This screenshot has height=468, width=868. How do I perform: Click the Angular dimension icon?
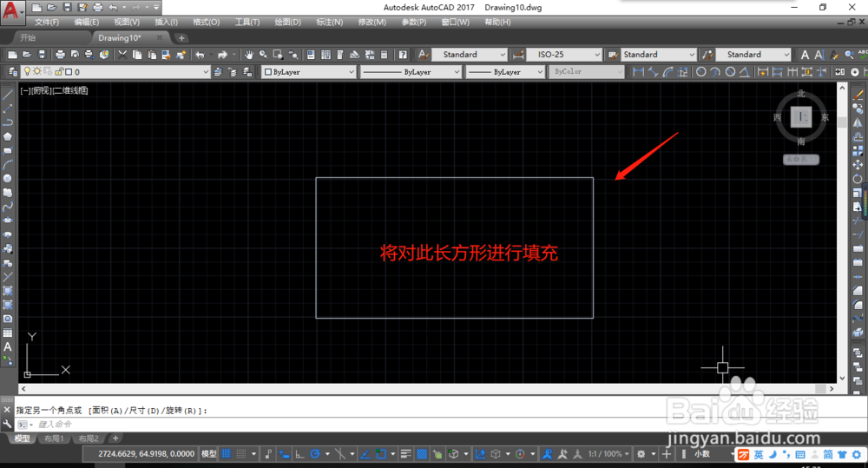[745, 71]
